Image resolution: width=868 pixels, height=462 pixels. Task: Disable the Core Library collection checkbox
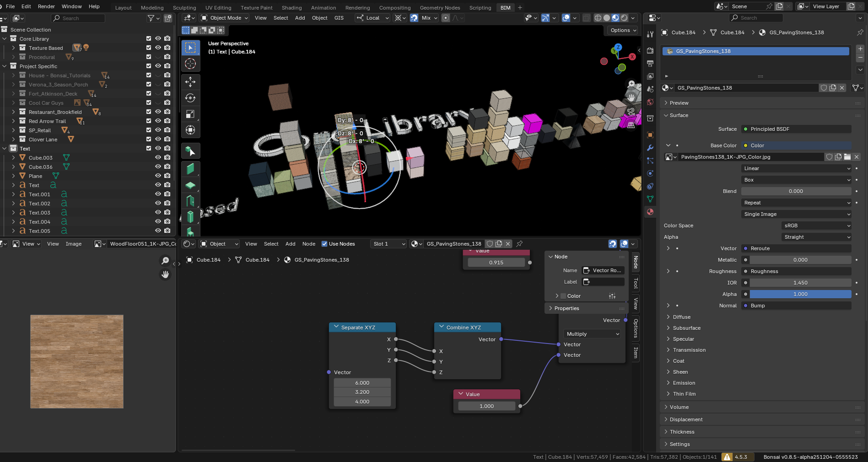[x=148, y=39]
